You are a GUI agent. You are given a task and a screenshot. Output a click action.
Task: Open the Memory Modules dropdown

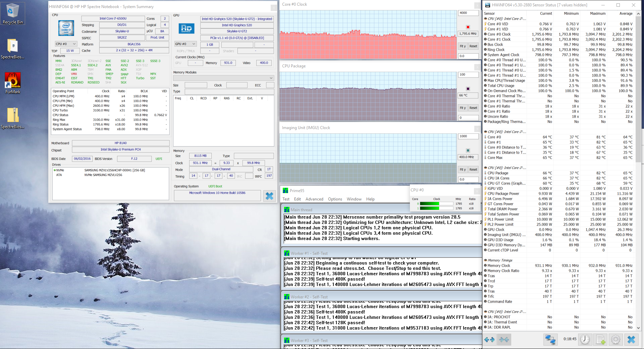coord(223,78)
